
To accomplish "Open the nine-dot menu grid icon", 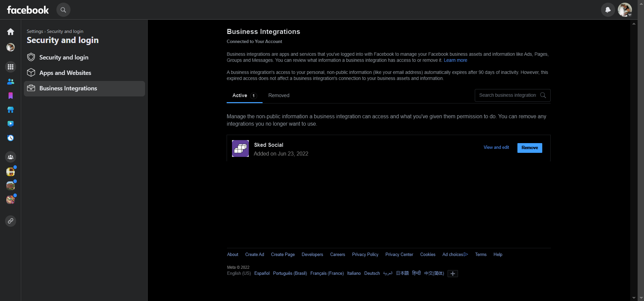I will 11,67.
